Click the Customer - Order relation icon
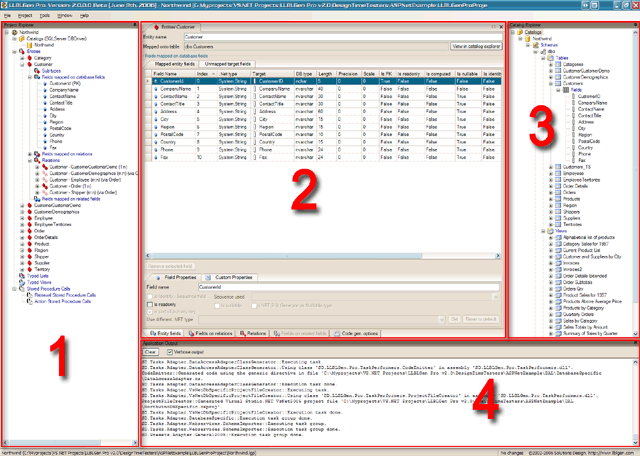 click(45, 186)
